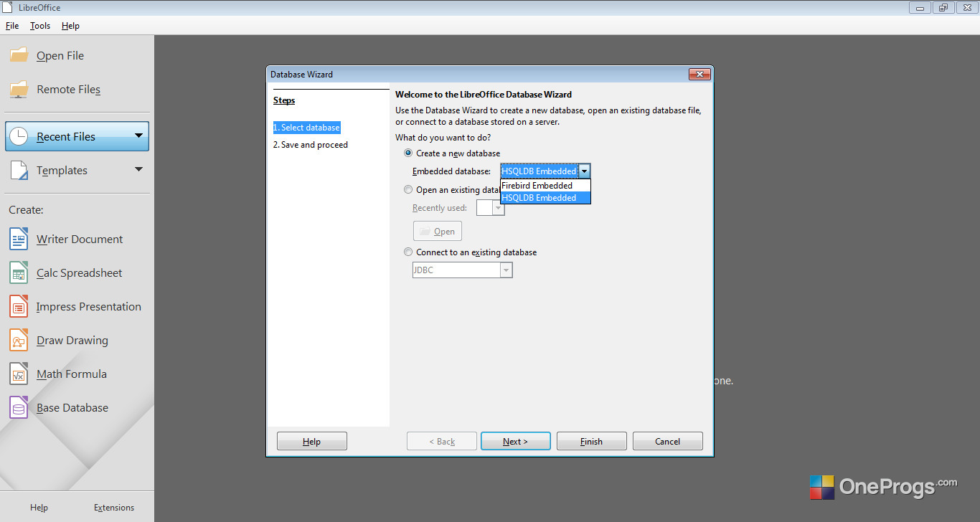Open the Recently used dropdown
The width and height of the screenshot is (980, 522).
498,208
